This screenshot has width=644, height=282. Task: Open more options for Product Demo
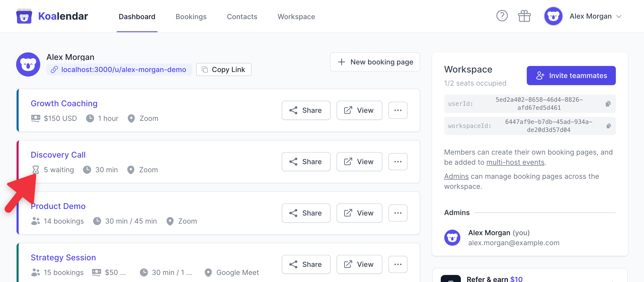coord(398,213)
